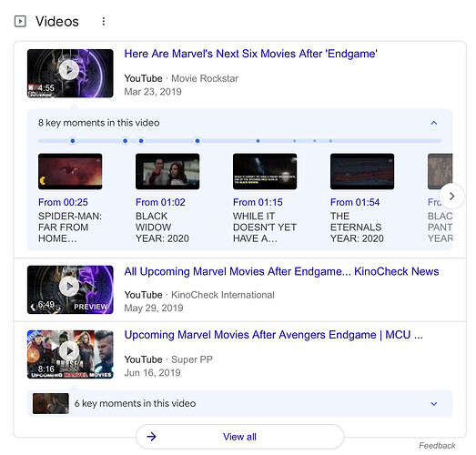
Task: Click the next arrow in key moments carousel
Action: coord(451,196)
